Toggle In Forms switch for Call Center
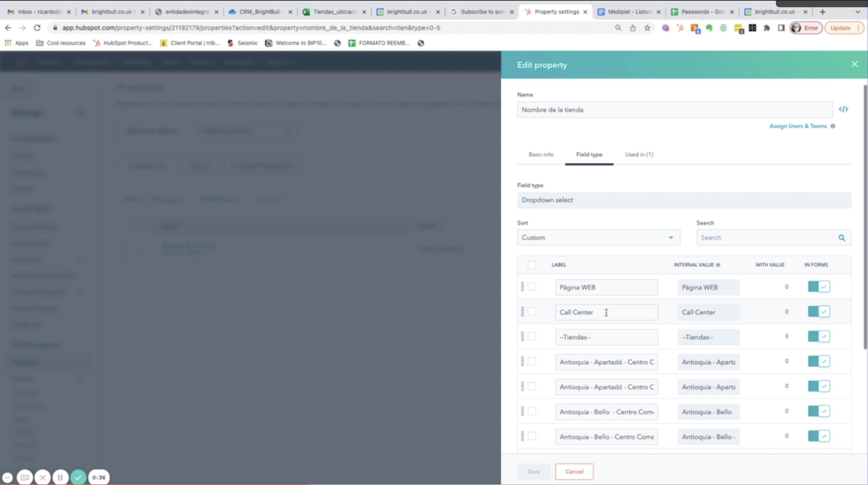Screen dimensions: 868x485 tap(818, 311)
